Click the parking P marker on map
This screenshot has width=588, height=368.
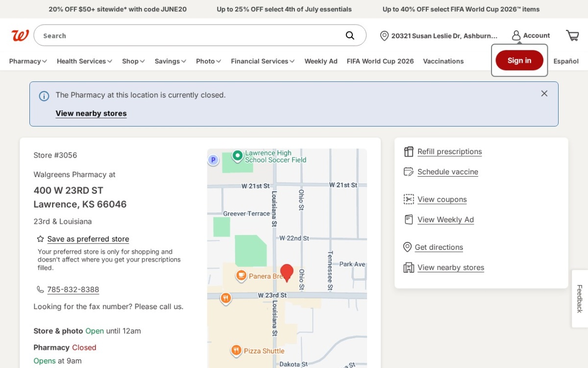pos(213,159)
